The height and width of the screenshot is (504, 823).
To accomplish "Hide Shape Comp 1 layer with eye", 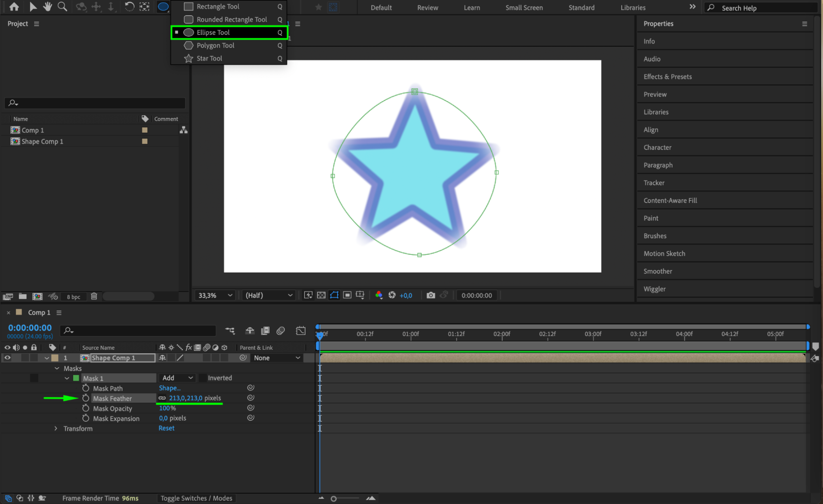I will [7, 358].
